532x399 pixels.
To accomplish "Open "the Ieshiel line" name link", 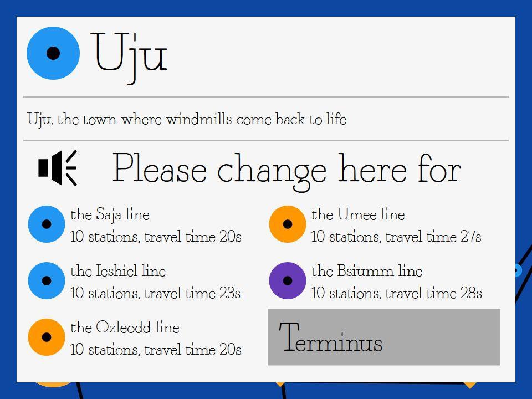I will click(118, 271).
